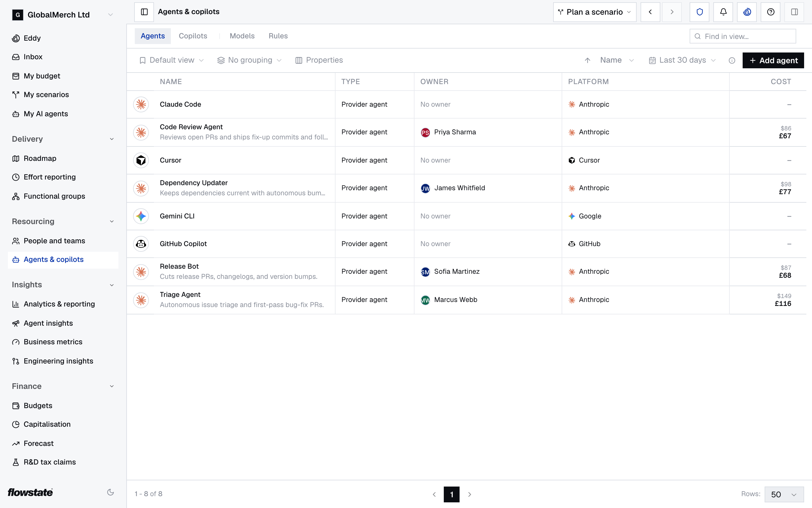Open the Rows per page dropdown

[784, 494]
